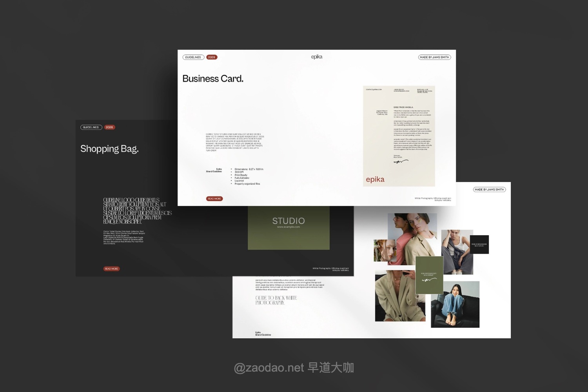Click the handwritten signature on the letterhead
This screenshot has width=588, height=392.
tap(401, 161)
